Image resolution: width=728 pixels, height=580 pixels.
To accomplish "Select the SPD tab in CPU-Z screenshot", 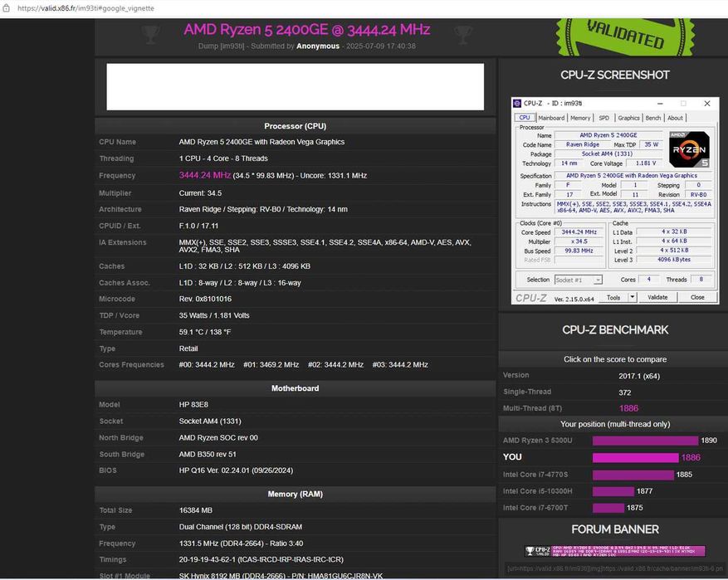I will (x=603, y=118).
